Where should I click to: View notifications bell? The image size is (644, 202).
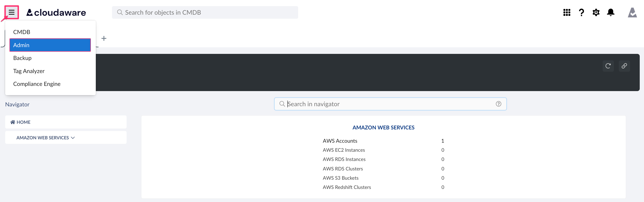[610, 12]
